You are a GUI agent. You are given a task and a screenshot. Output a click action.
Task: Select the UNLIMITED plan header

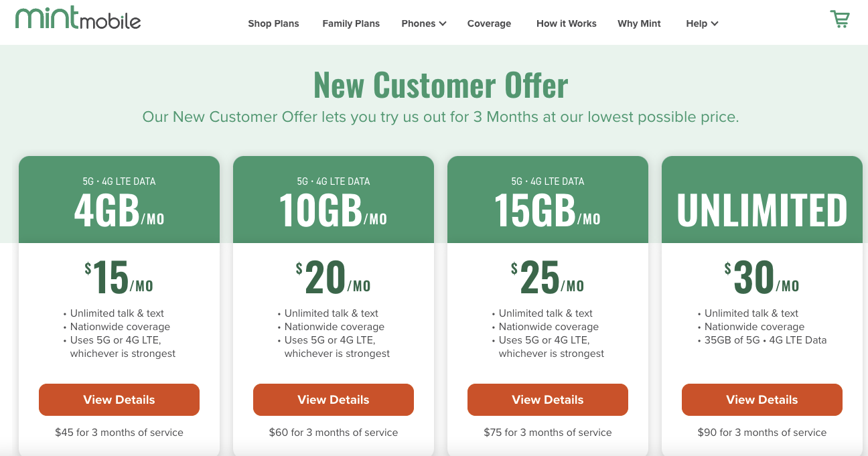coord(762,200)
